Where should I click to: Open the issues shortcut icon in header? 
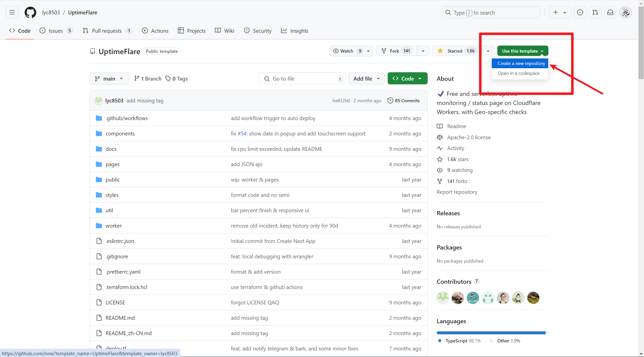[580, 12]
